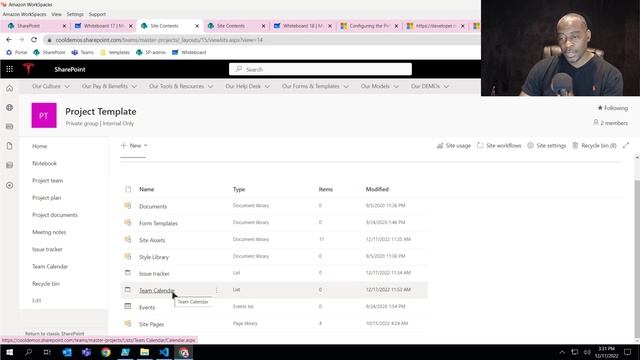The image size is (640, 360).
Task: Open Visual Studio Code from taskbar
Action: (x=164, y=352)
